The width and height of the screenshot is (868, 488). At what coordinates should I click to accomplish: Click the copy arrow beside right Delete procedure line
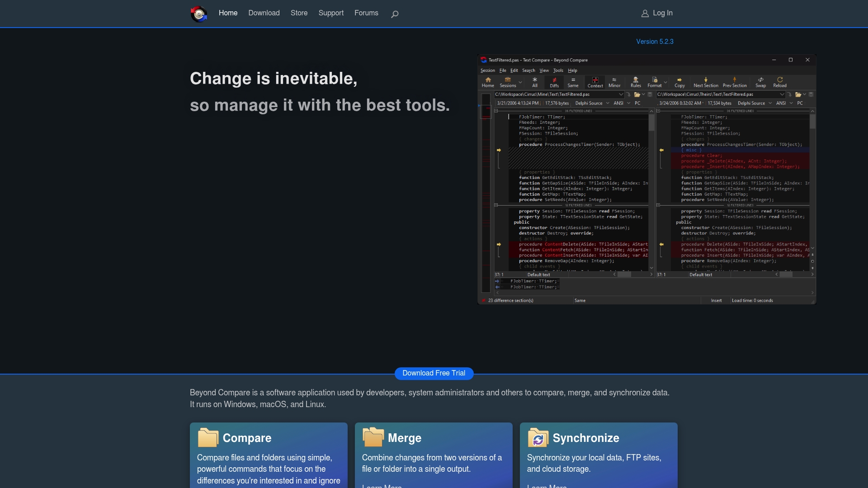tap(661, 244)
